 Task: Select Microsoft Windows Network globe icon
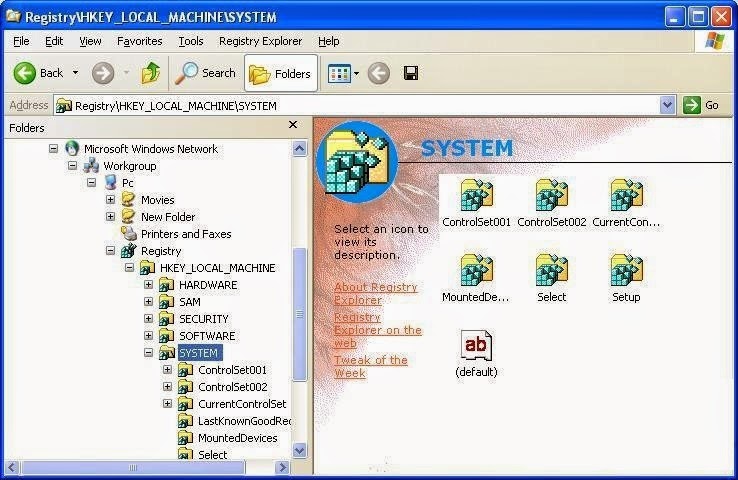[x=72, y=148]
